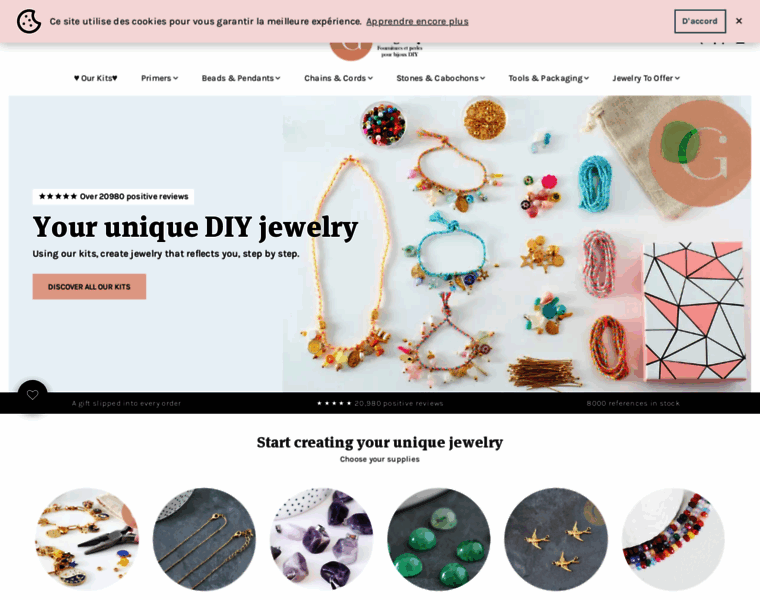Open the wishlist heart icon

tap(32, 395)
